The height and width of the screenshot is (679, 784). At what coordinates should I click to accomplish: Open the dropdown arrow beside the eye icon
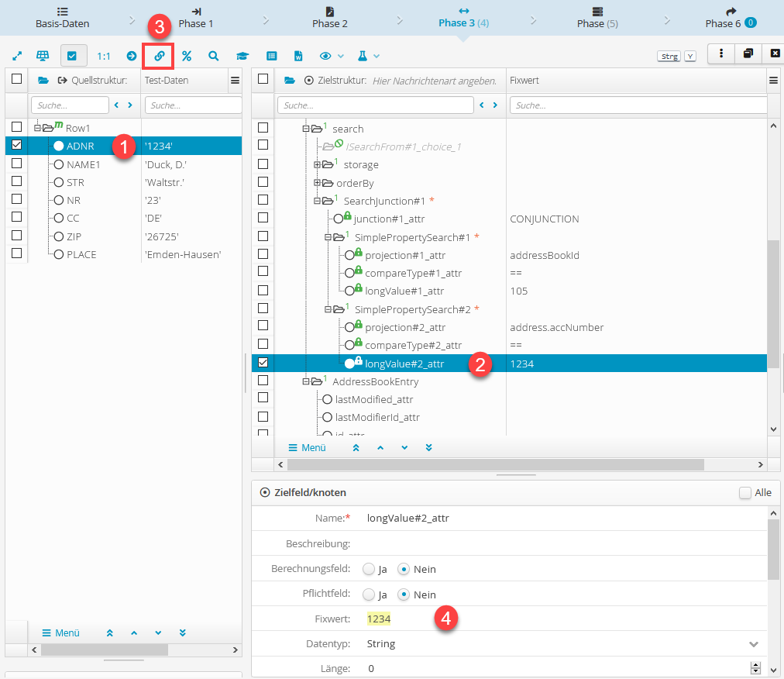pos(341,56)
